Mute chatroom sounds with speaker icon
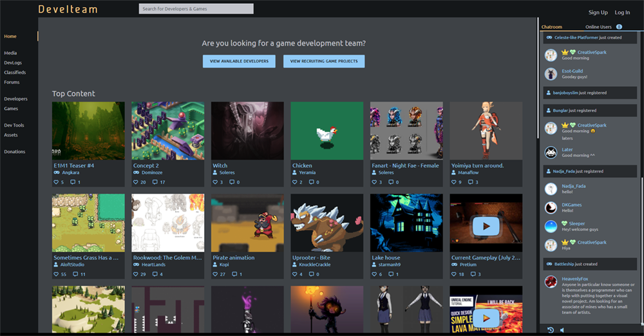The height and width of the screenshot is (336, 644). 562,330
